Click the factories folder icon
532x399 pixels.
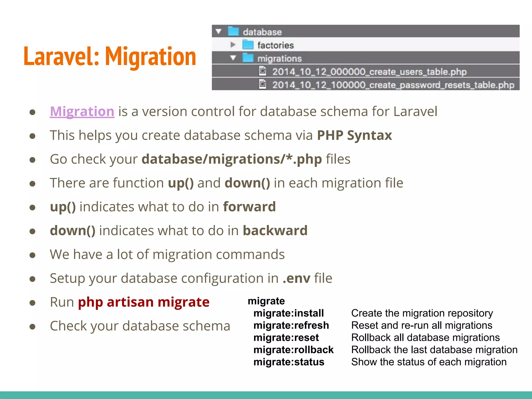[248, 45]
